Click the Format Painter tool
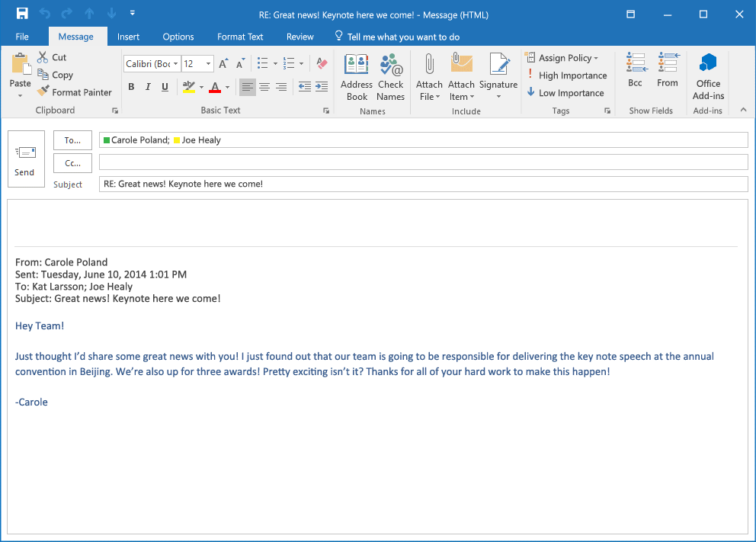Image resolution: width=756 pixels, height=542 pixels. 75,92
